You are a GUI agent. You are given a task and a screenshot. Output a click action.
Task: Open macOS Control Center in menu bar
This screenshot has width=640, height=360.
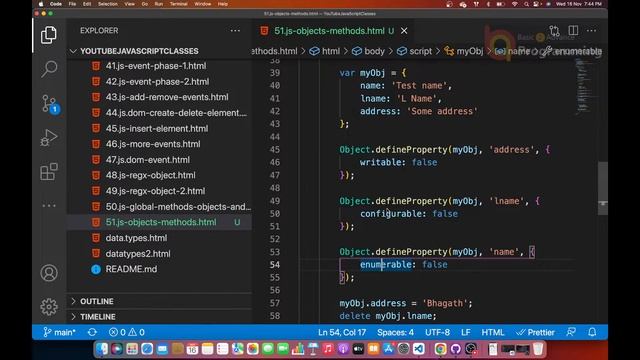click(x=536, y=4)
